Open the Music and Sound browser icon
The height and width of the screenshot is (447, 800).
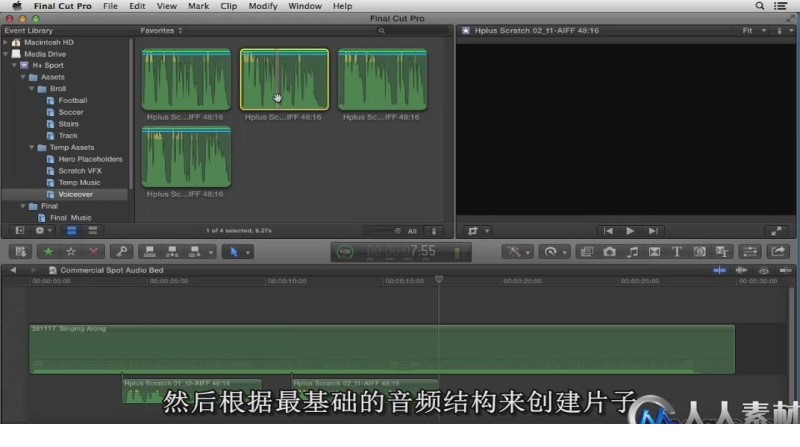pyautogui.click(x=632, y=252)
